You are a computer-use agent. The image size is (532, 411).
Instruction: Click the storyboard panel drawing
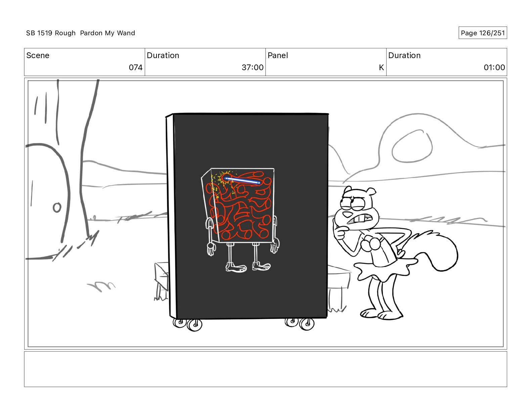265,214
